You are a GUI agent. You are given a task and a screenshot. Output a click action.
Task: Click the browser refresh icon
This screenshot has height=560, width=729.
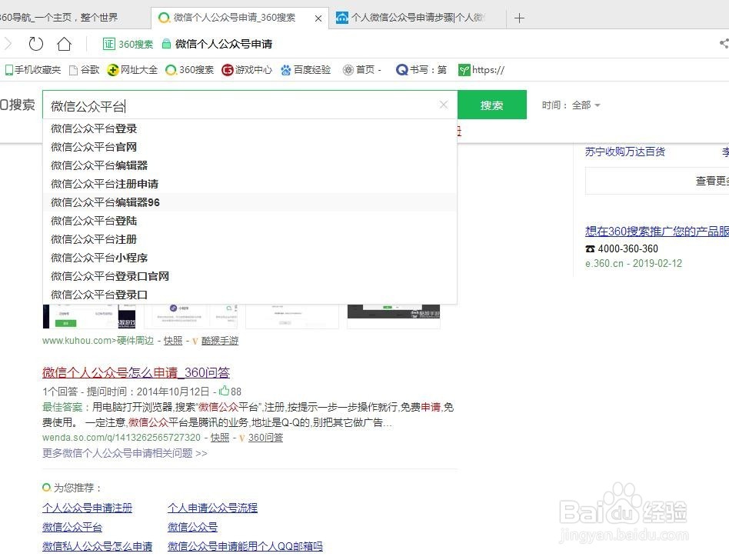tap(36, 44)
